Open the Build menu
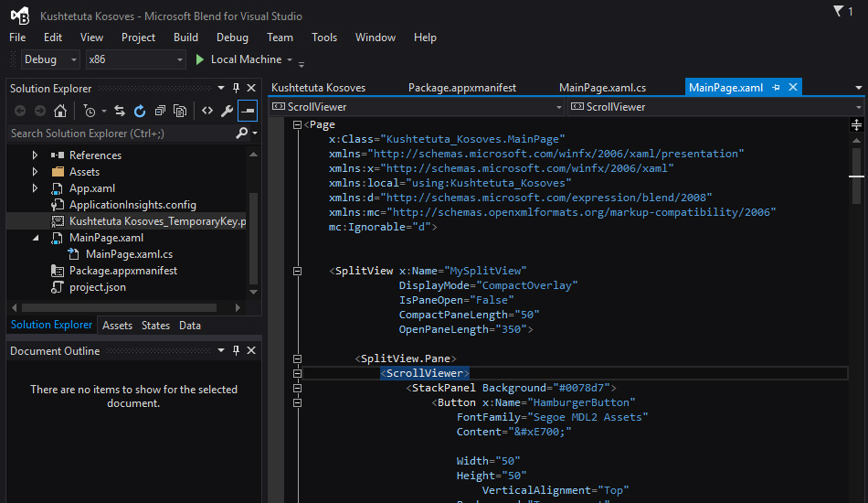868x503 pixels. pos(185,37)
